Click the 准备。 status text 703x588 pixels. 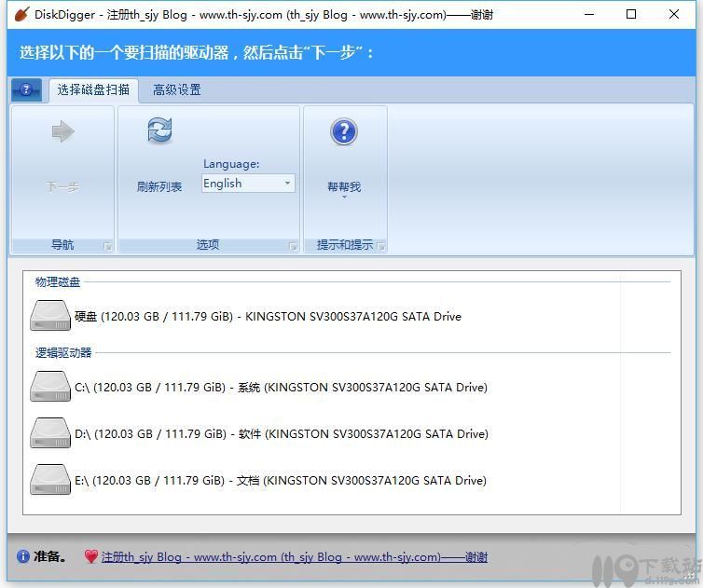click(50, 556)
